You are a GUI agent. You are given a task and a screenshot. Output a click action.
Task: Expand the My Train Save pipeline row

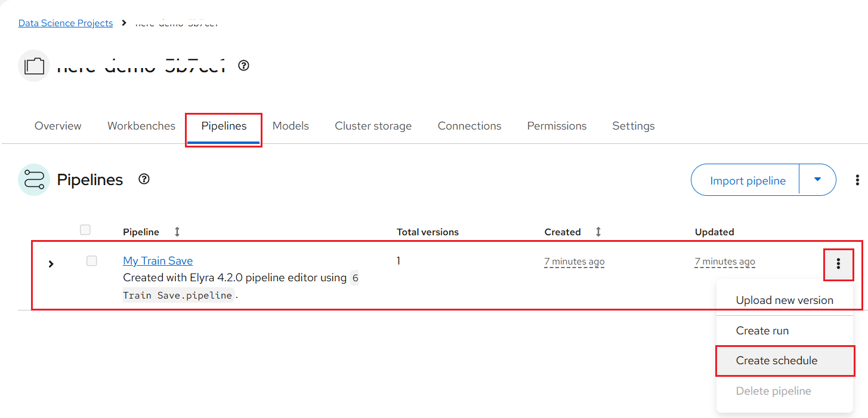tap(51, 263)
